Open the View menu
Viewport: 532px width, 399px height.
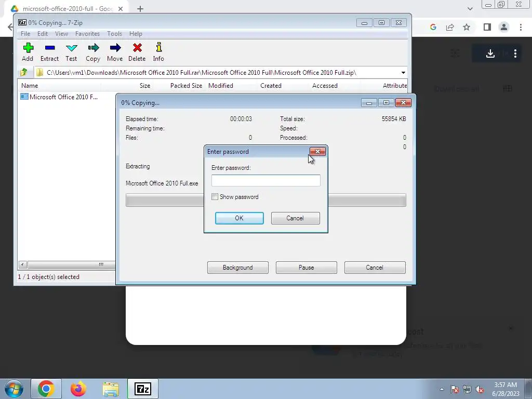click(61, 34)
